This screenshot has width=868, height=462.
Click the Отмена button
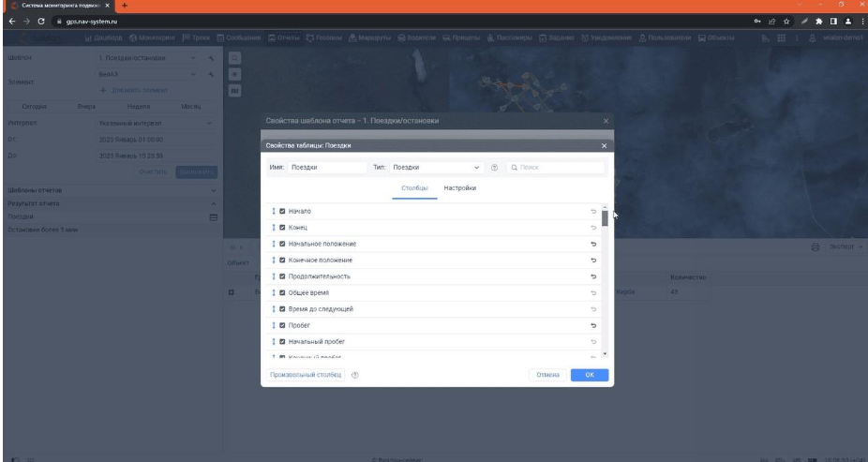(x=547, y=375)
